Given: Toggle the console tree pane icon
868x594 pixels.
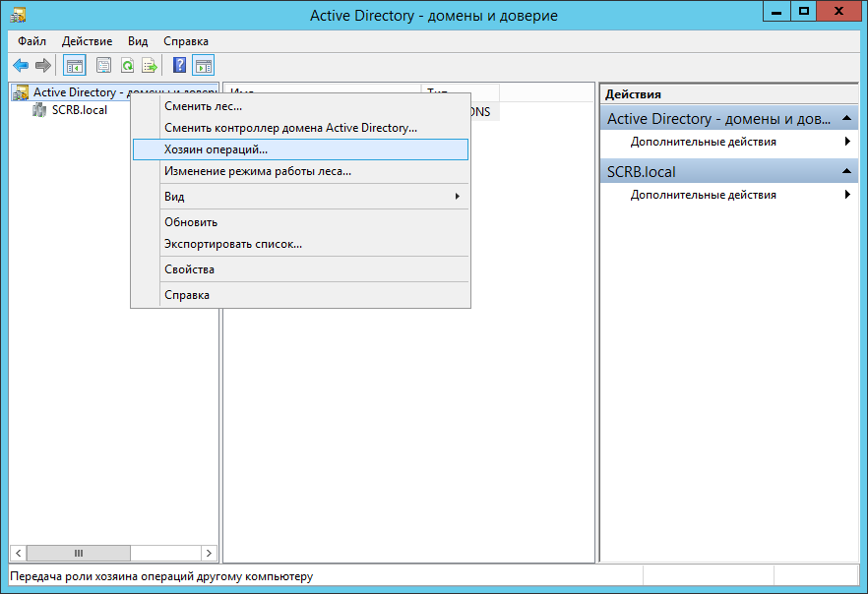Looking at the screenshot, I should pos(74,66).
